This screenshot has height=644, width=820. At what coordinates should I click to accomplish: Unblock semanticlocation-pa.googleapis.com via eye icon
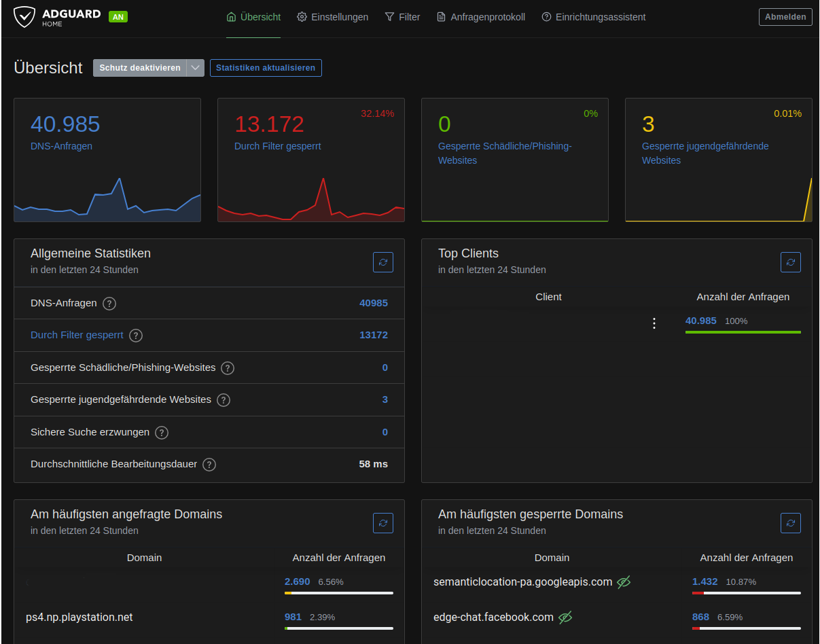click(624, 582)
